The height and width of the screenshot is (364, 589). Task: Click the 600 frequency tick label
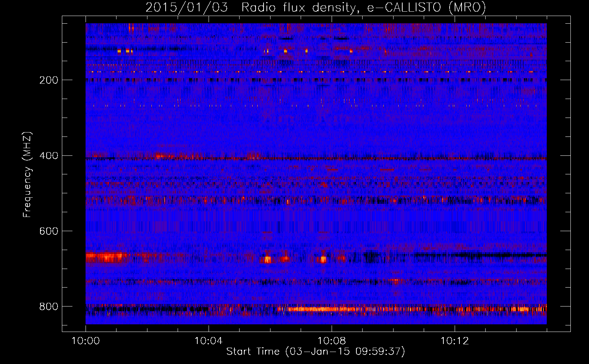[x=49, y=231]
